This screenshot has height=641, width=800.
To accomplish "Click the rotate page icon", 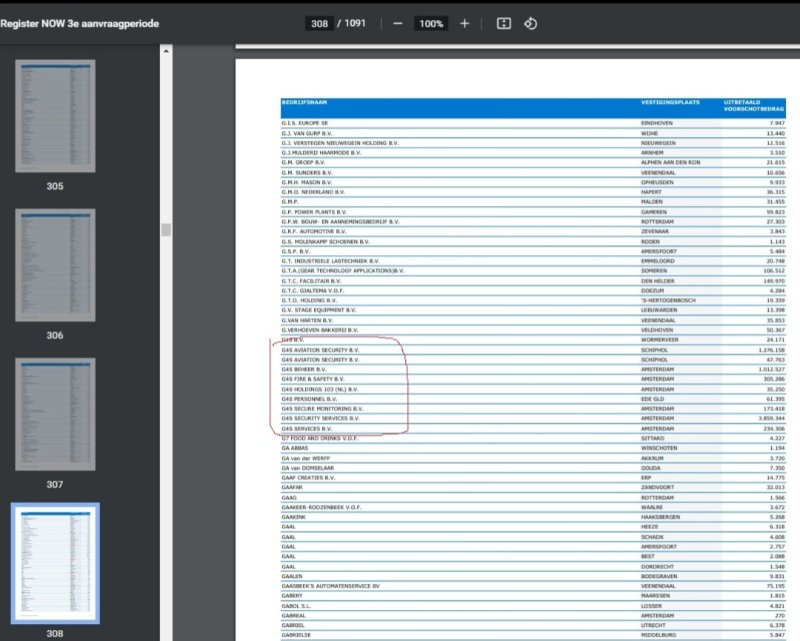I will (x=531, y=23).
